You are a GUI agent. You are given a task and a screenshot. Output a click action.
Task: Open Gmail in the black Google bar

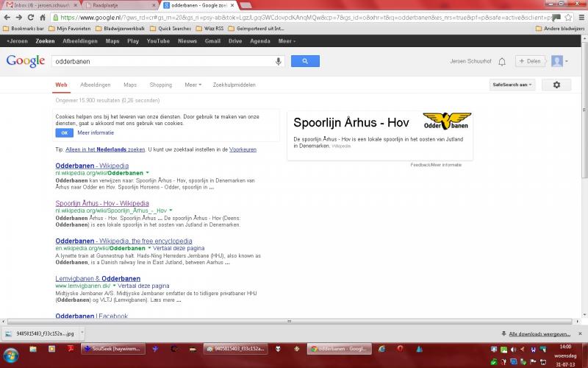[212, 41]
